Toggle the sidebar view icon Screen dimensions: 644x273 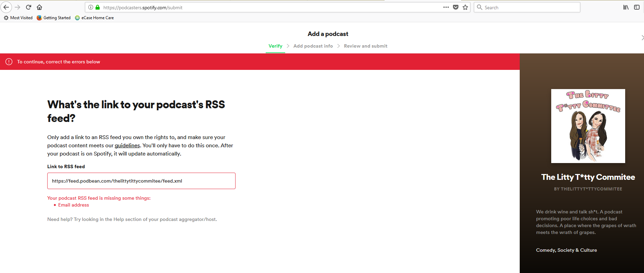click(637, 7)
